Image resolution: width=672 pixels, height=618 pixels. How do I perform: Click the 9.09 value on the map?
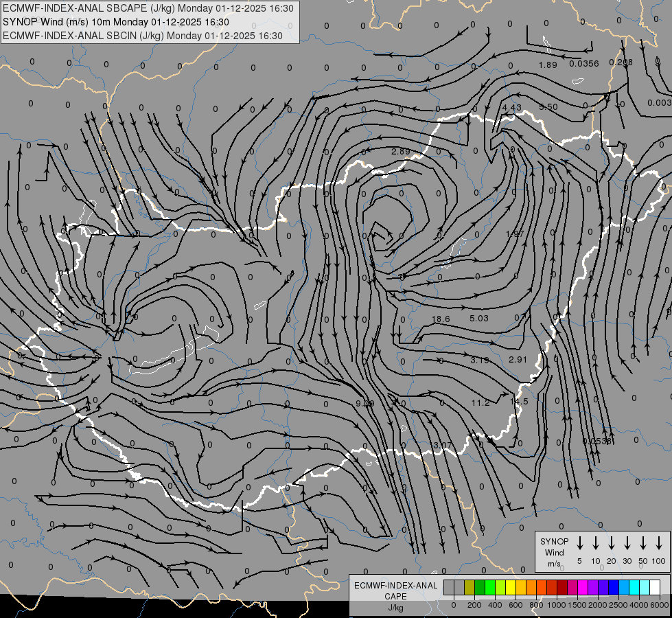pyautogui.click(x=364, y=404)
